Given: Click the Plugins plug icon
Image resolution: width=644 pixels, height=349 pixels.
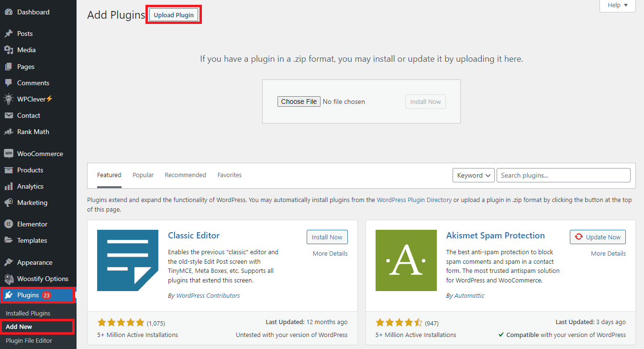Looking at the screenshot, I should pyautogui.click(x=9, y=295).
